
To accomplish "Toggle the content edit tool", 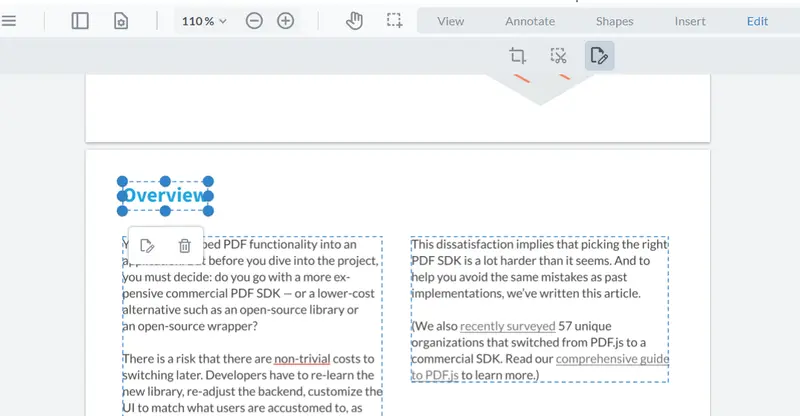I will [599, 56].
